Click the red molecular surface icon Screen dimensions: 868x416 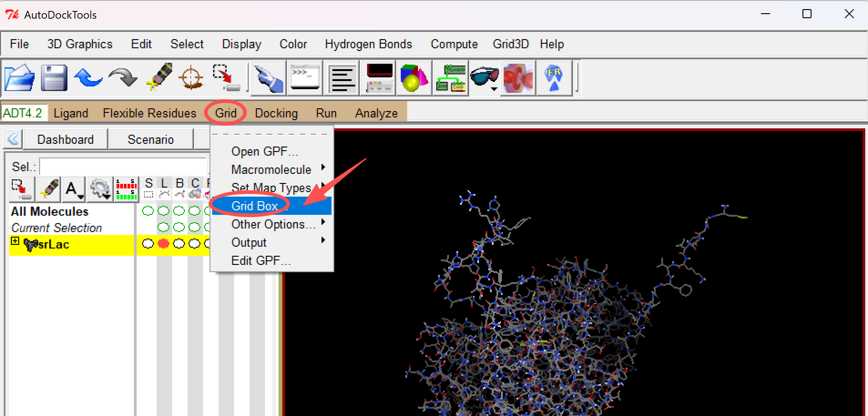point(518,78)
